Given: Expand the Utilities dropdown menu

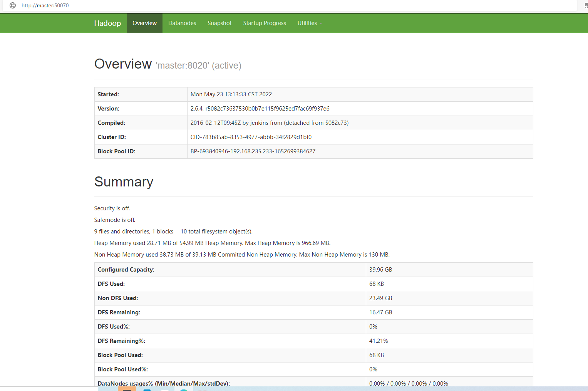Looking at the screenshot, I should (x=310, y=23).
